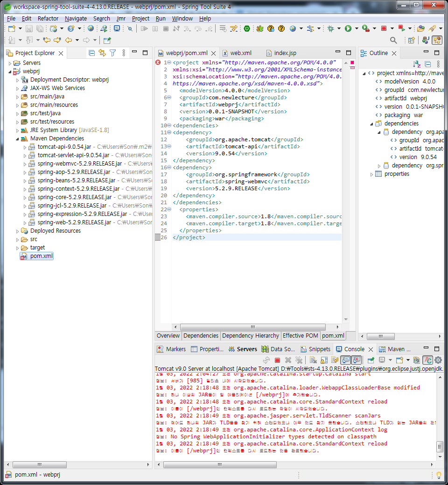Collapse Maven Dependencies node
The image size is (448, 485).
coord(17,139)
